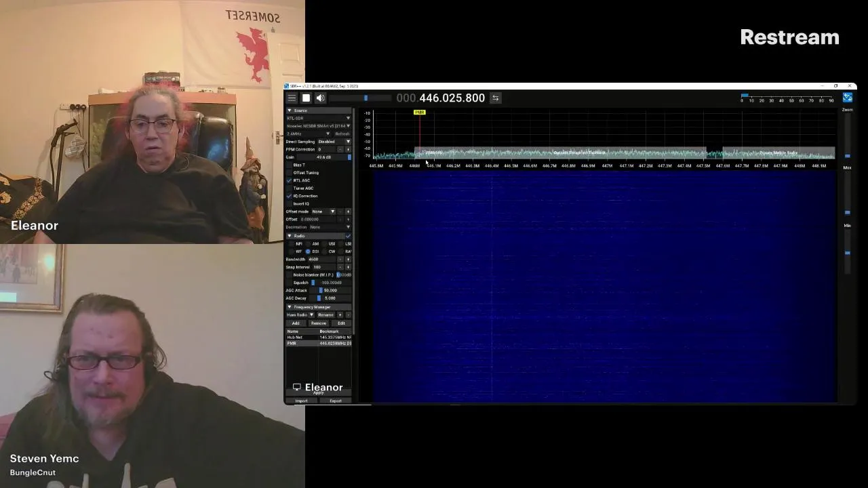This screenshot has width=868, height=488.
Task: Increase the Bandwidth with the plus button
Action: click(348, 260)
